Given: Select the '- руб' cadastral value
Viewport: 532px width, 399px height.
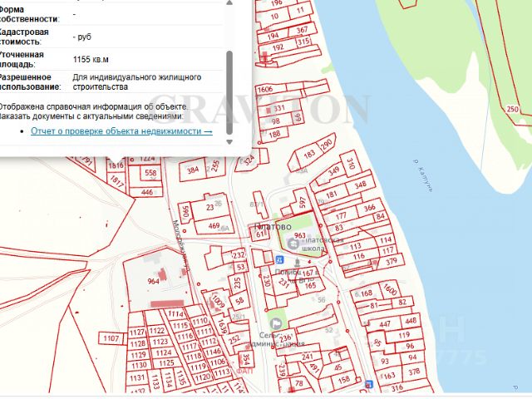Looking at the screenshot, I should 82,37.
